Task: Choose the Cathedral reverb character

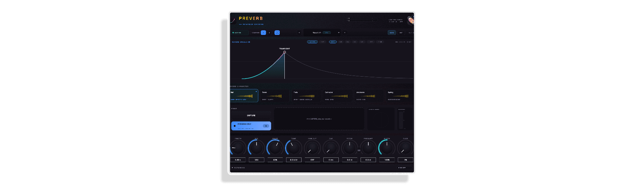Action: (x=338, y=96)
